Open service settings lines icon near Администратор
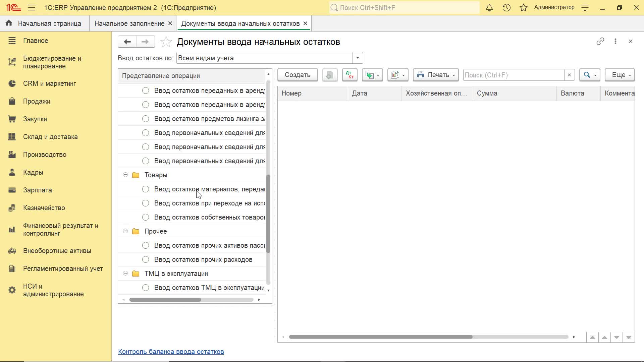This screenshot has width=644, height=362. (x=585, y=8)
